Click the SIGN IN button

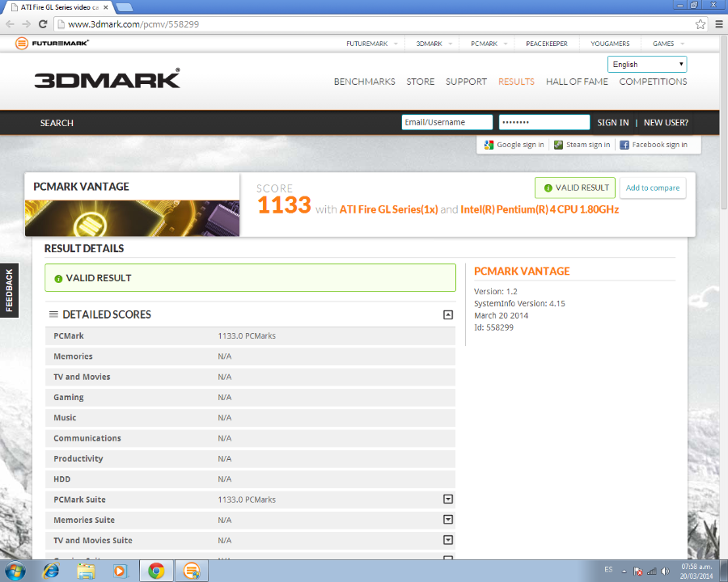click(613, 123)
